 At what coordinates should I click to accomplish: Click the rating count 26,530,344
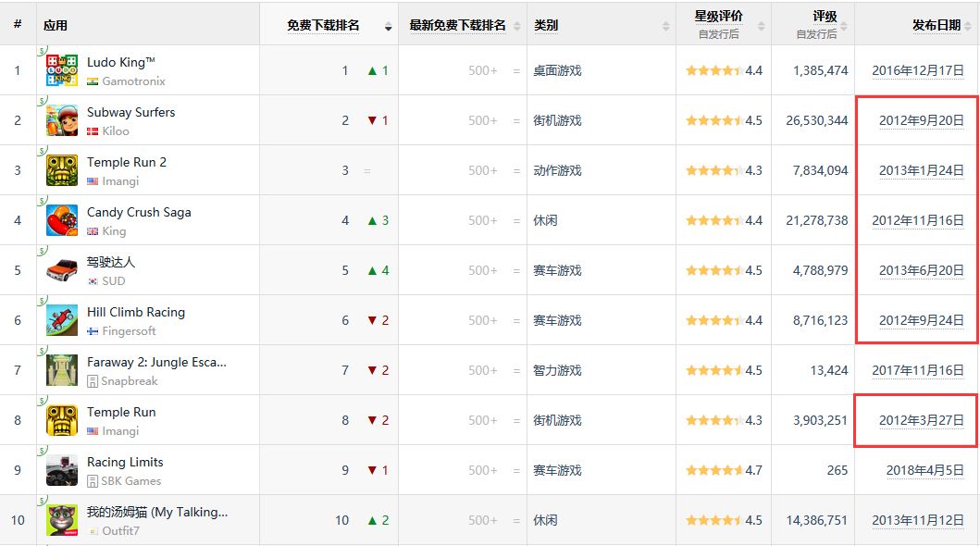pos(817,120)
